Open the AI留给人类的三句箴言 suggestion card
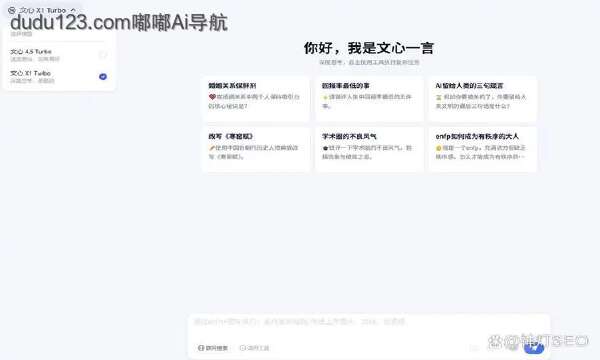This screenshot has height=360, width=600. point(483,99)
